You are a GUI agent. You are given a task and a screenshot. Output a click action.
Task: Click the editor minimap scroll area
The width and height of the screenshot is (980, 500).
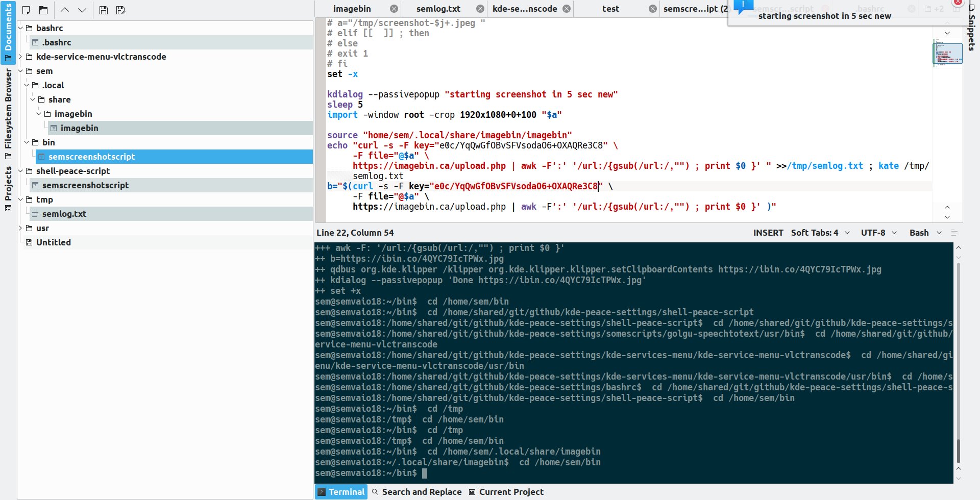947,54
